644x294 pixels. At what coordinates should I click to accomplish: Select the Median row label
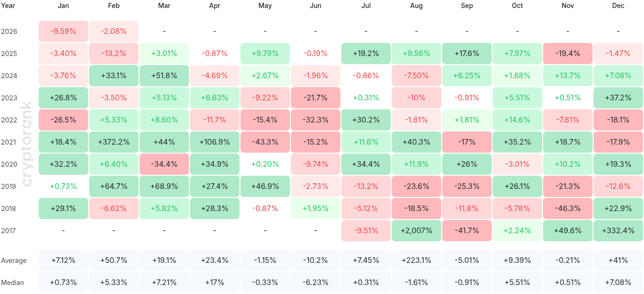13,283
